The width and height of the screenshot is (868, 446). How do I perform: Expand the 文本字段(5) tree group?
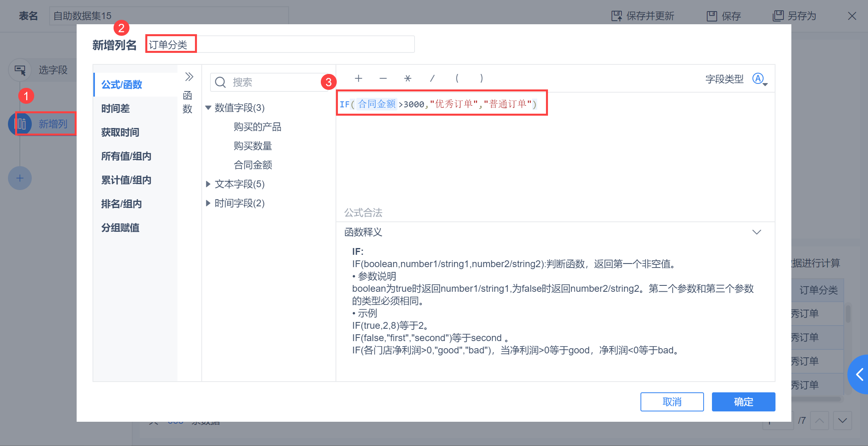point(208,184)
